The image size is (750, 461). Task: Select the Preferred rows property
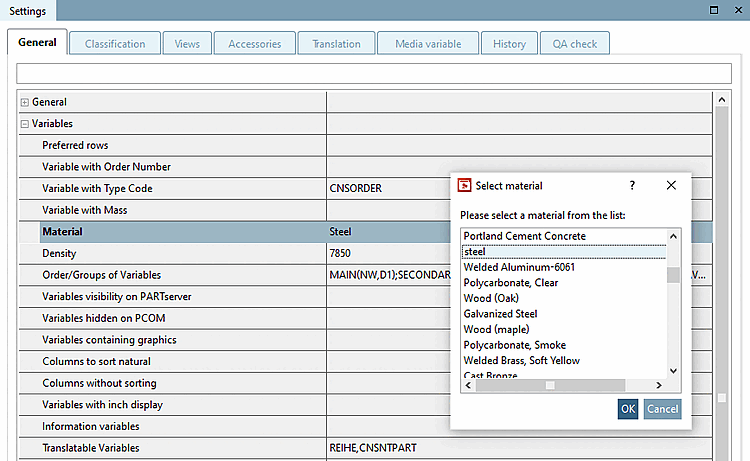click(173, 145)
